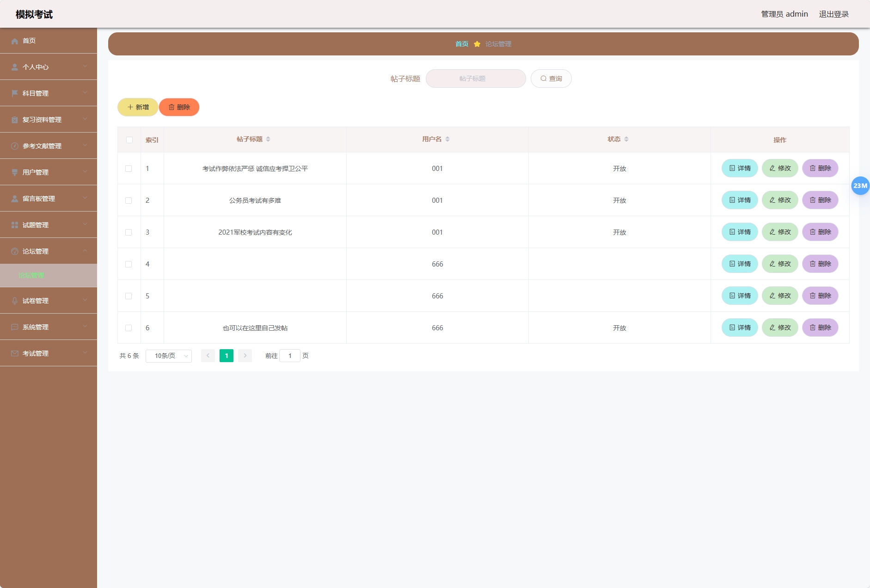Open the 试卷管理 sidebar menu
870x588 pixels.
click(49, 301)
